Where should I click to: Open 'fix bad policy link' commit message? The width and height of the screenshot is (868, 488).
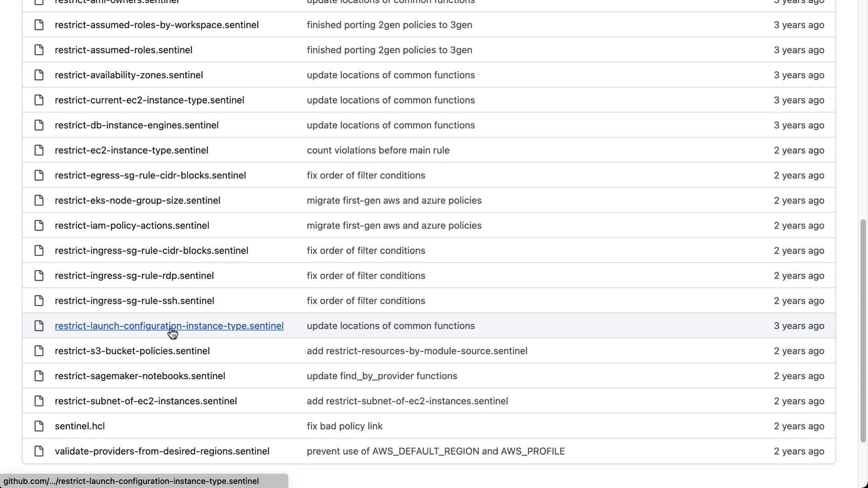pyautogui.click(x=344, y=426)
